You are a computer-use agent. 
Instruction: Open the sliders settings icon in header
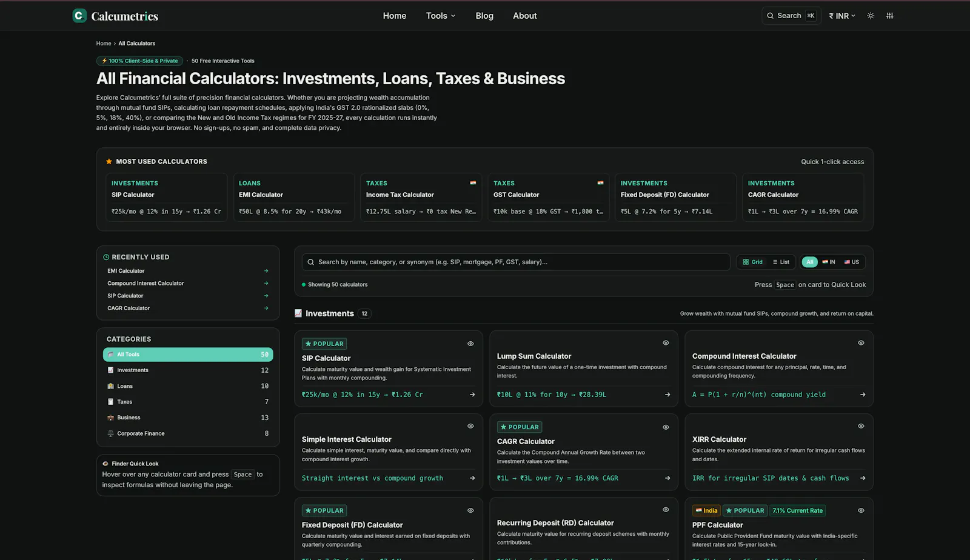[889, 16]
